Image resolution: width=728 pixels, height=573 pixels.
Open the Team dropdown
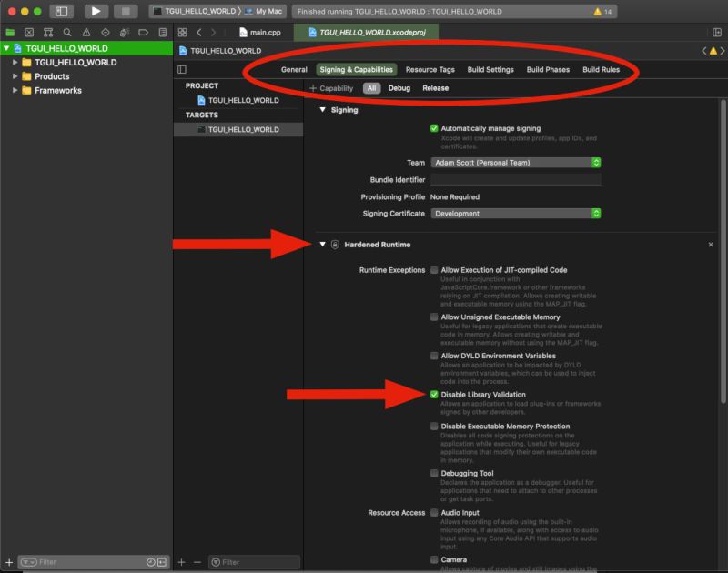(516, 163)
